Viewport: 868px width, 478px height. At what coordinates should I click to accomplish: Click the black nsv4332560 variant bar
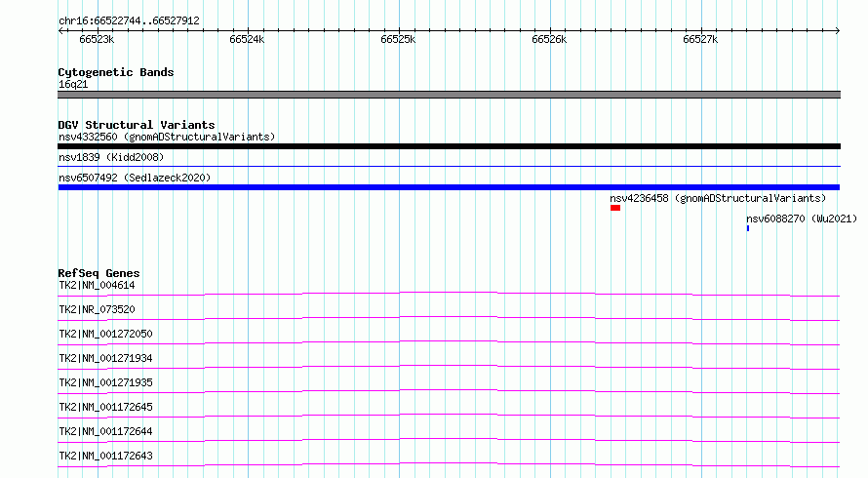449,146
